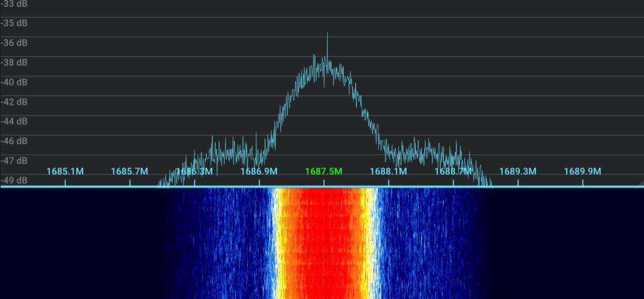Select the 1685.7M frequency marker

pos(130,171)
